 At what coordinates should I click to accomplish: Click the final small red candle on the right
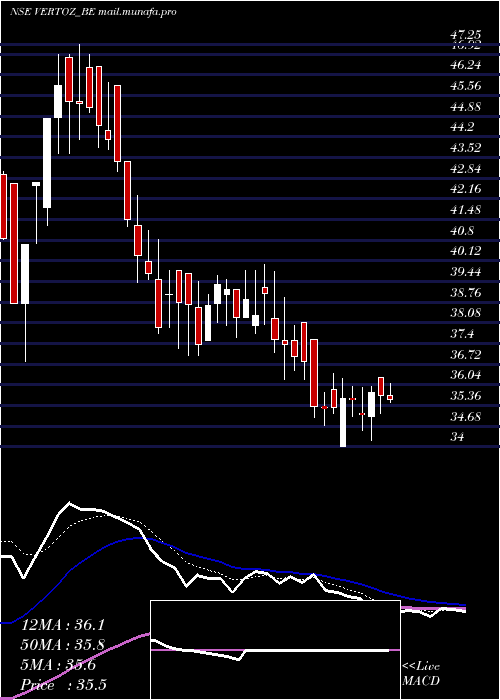pos(390,397)
